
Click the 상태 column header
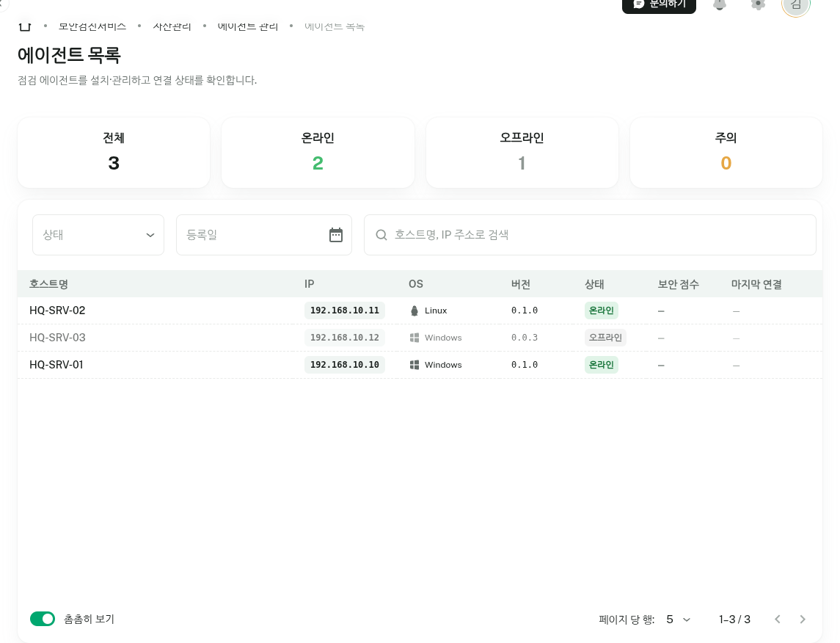[594, 284]
